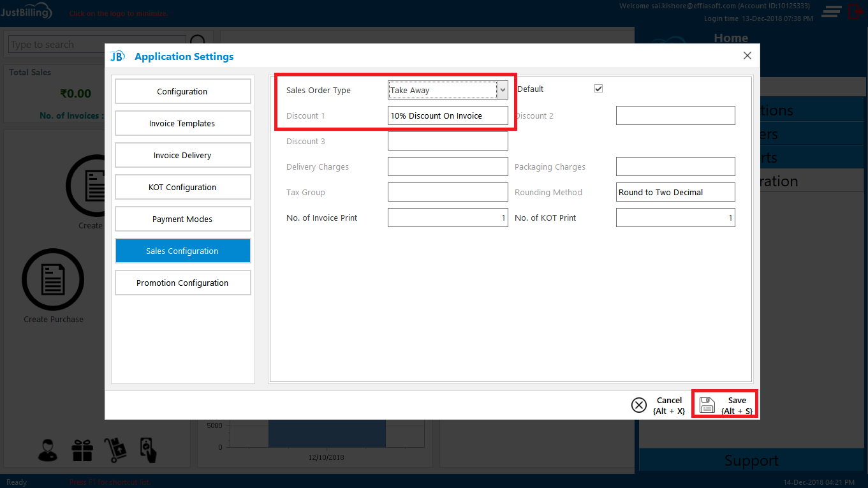
Task: Click the gift box icon at bottom
Action: [82, 450]
